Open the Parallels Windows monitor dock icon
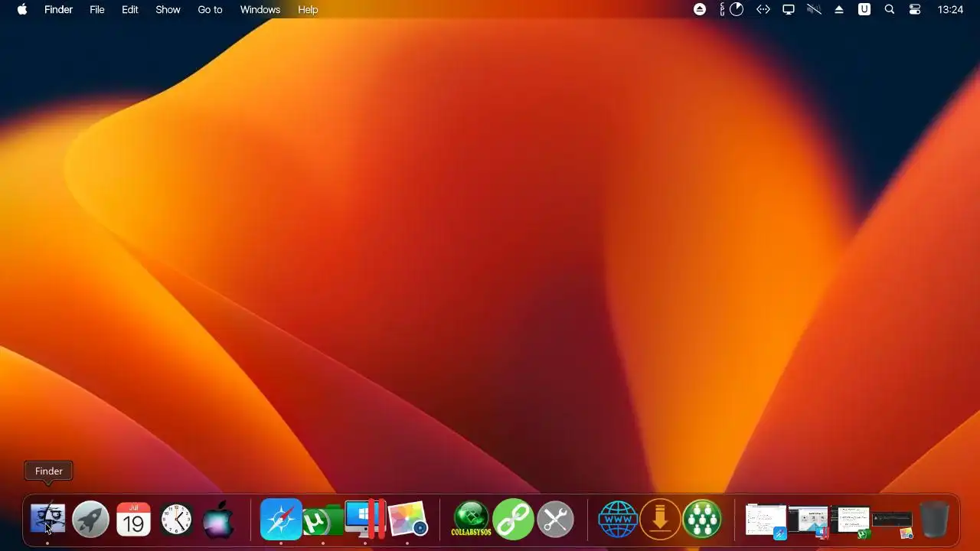980x551 pixels. click(365, 520)
